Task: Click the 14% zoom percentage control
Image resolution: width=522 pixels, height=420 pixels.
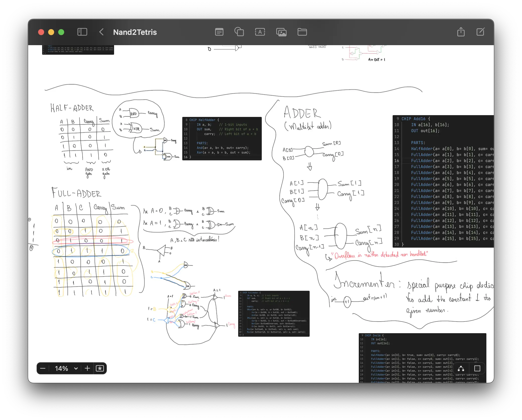Action: click(x=61, y=368)
